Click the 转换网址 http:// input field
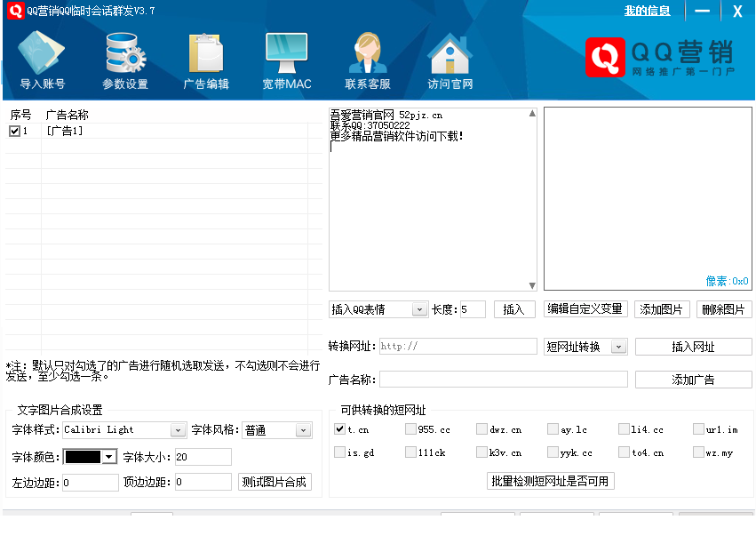 [458, 347]
